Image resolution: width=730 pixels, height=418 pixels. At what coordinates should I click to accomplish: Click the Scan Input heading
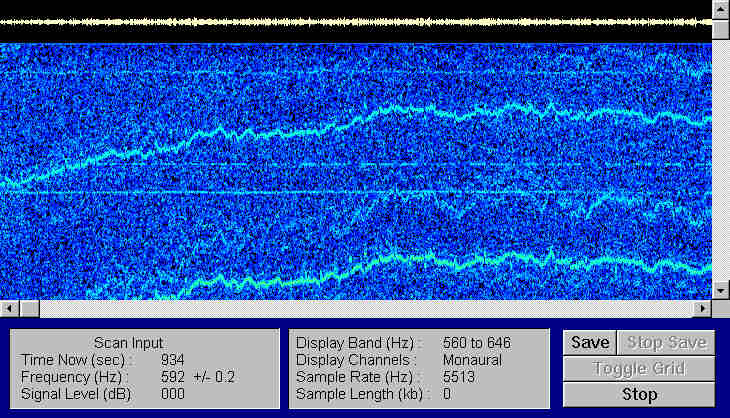[x=128, y=343]
